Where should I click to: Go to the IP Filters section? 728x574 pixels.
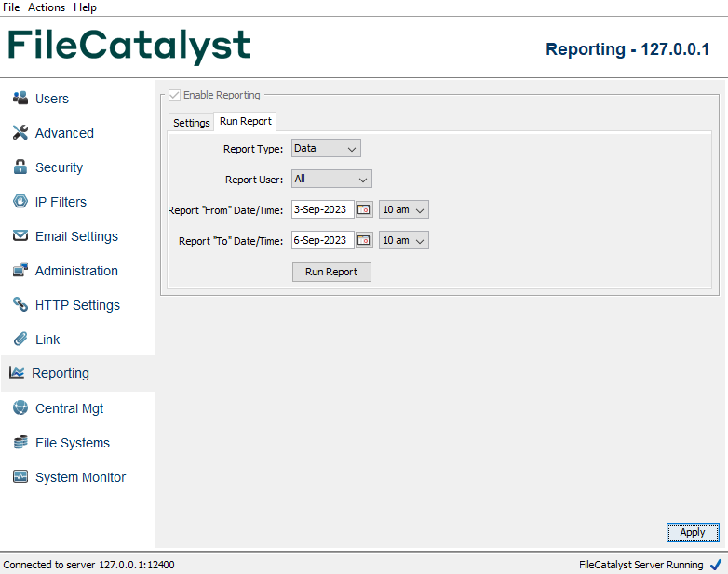pyautogui.click(x=61, y=202)
